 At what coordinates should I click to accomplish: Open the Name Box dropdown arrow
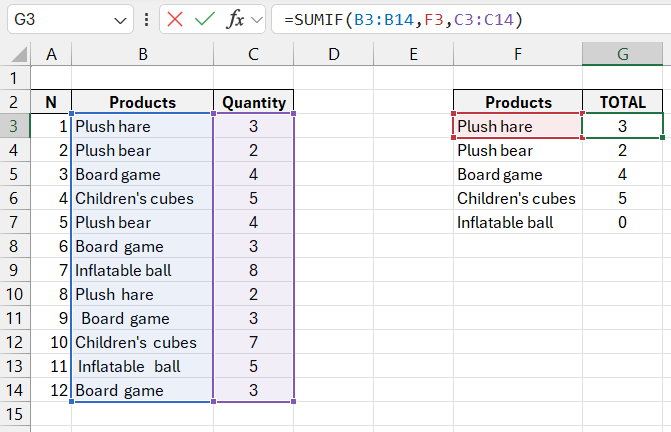(121, 20)
